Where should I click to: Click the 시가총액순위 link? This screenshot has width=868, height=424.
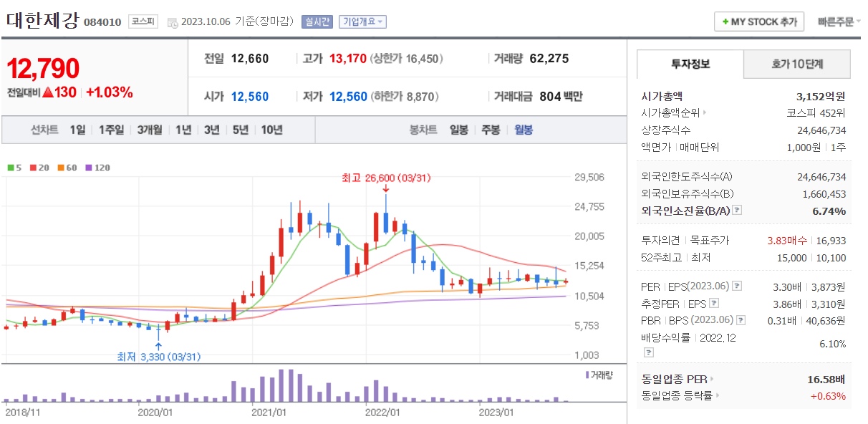click(670, 112)
